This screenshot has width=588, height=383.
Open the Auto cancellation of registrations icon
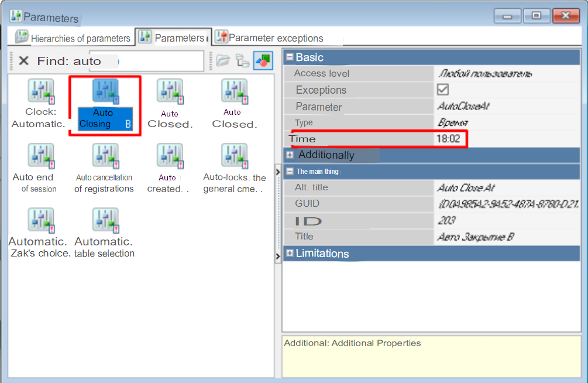[105, 156]
